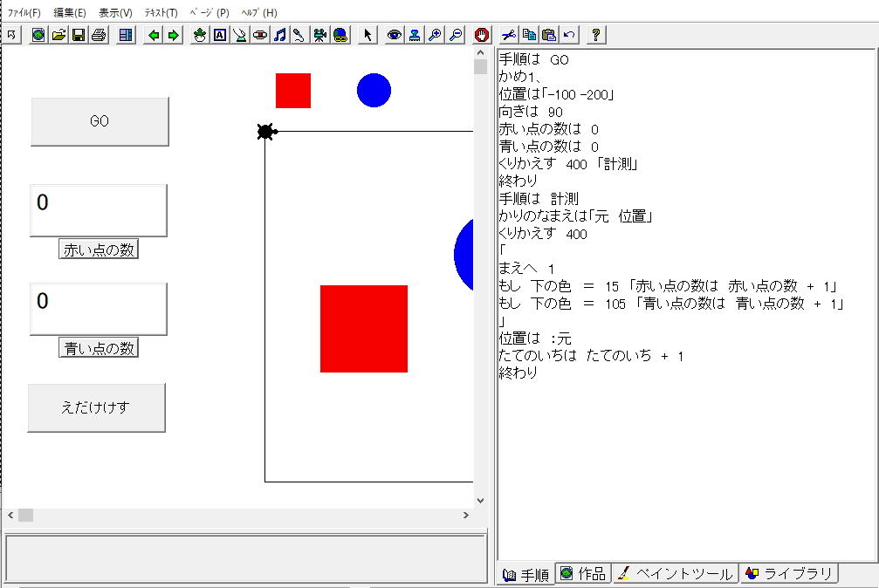Save the project with the floppy icon
879x588 pixels.
pos(79,35)
